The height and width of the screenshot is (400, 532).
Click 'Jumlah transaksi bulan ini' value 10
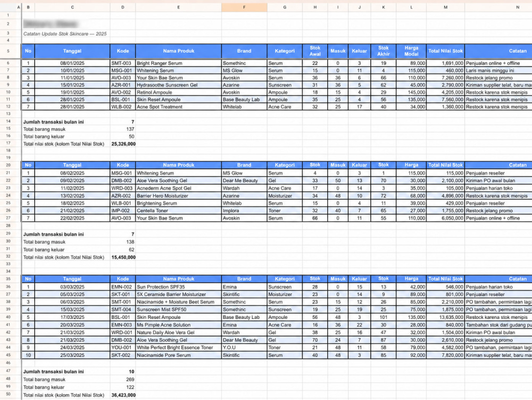pos(131,372)
